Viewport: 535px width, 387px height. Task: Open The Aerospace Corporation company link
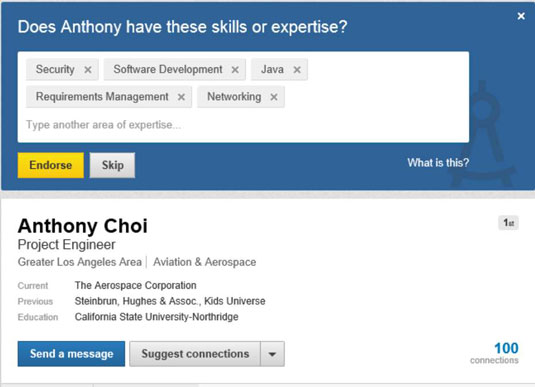(x=135, y=285)
